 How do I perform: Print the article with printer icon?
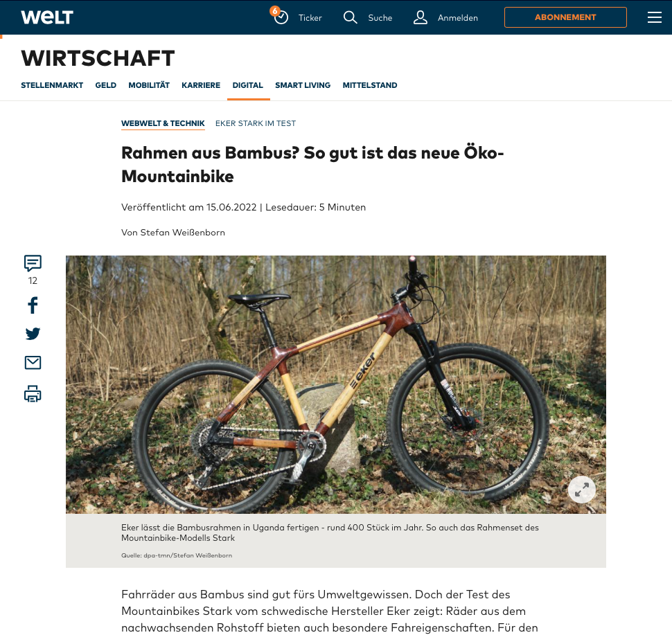click(33, 394)
